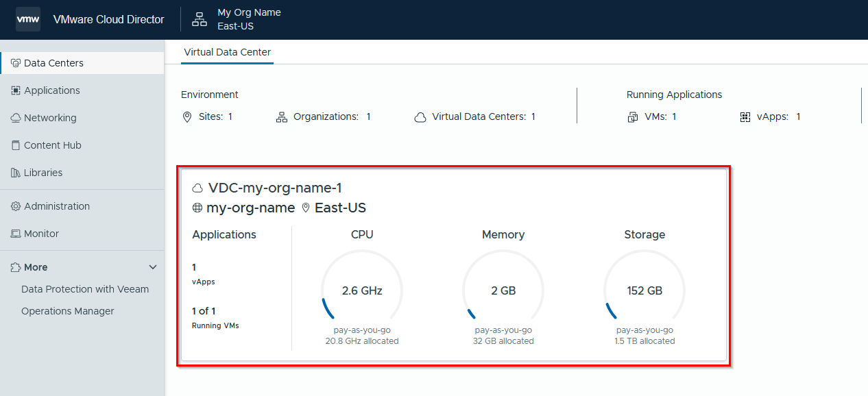The width and height of the screenshot is (868, 396).
Task: Select the Applications sidebar icon
Action: (16, 90)
